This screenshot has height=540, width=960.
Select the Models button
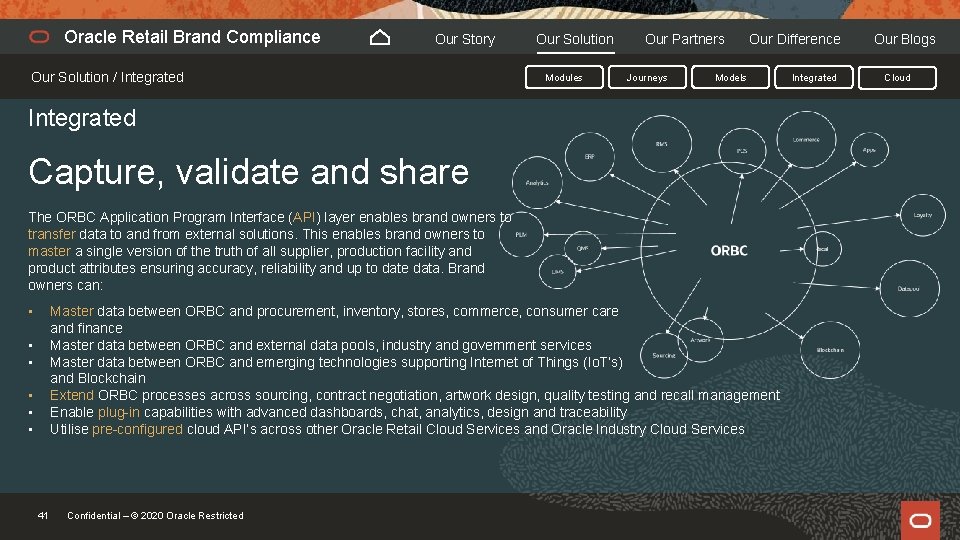coord(730,78)
